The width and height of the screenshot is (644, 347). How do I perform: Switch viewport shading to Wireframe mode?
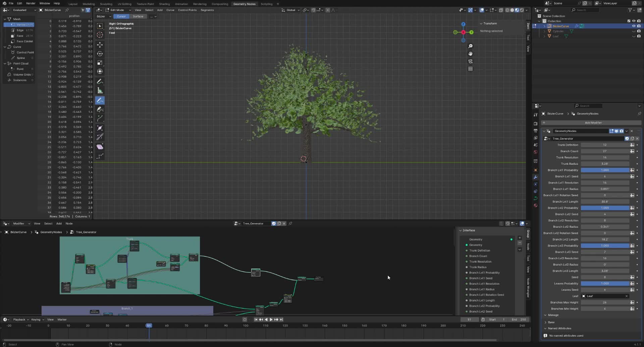click(x=507, y=10)
